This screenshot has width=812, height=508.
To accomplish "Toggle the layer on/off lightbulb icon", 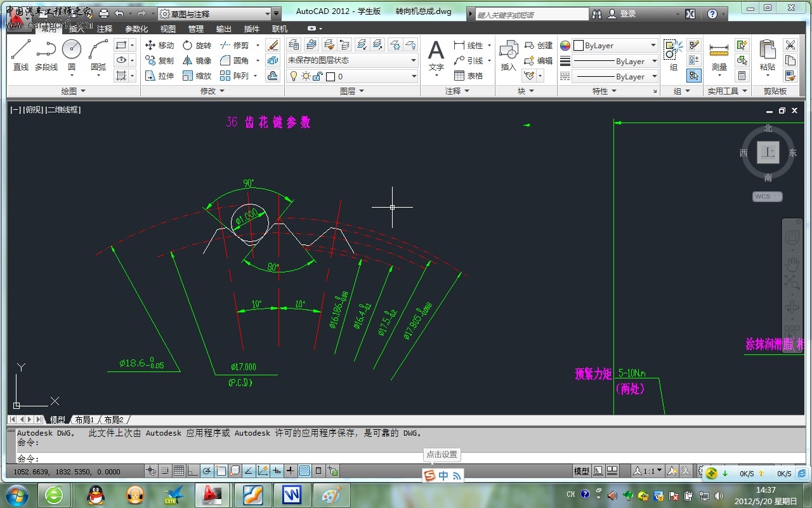I will coord(294,76).
